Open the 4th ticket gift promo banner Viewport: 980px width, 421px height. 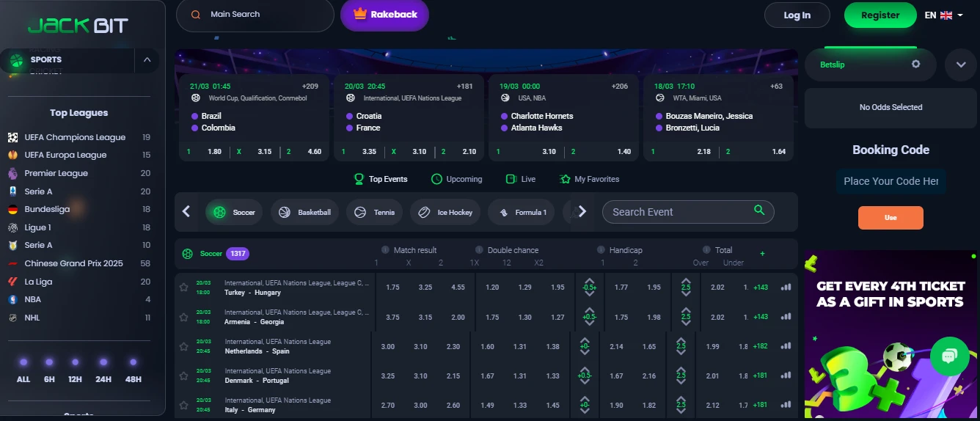tap(891, 334)
